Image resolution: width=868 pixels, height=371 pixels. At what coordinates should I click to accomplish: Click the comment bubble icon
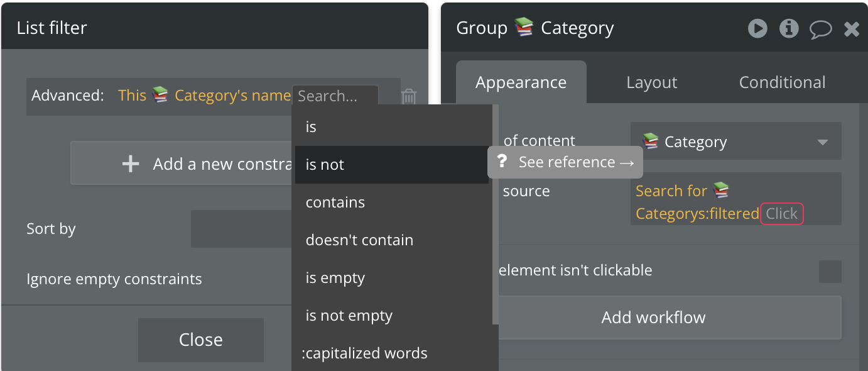pyautogui.click(x=820, y=29)
